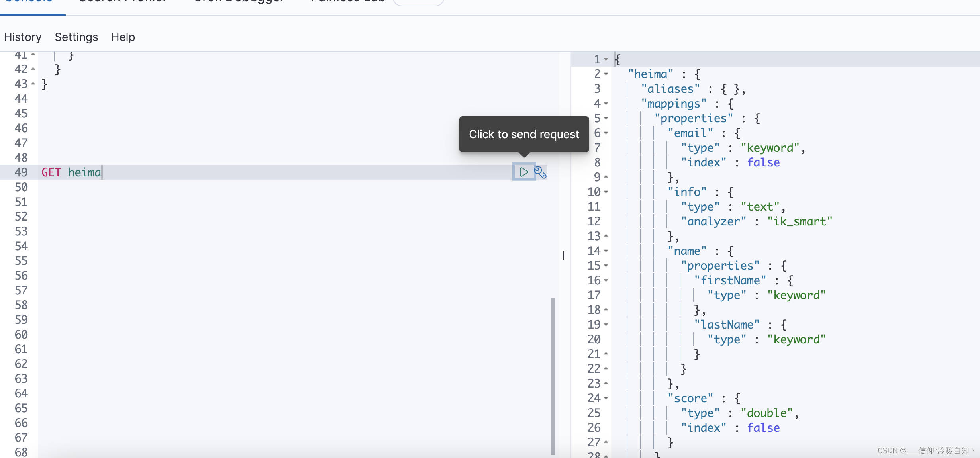980x458 pixels.
Task: Open the Settings menu
Action: (76, 37)
